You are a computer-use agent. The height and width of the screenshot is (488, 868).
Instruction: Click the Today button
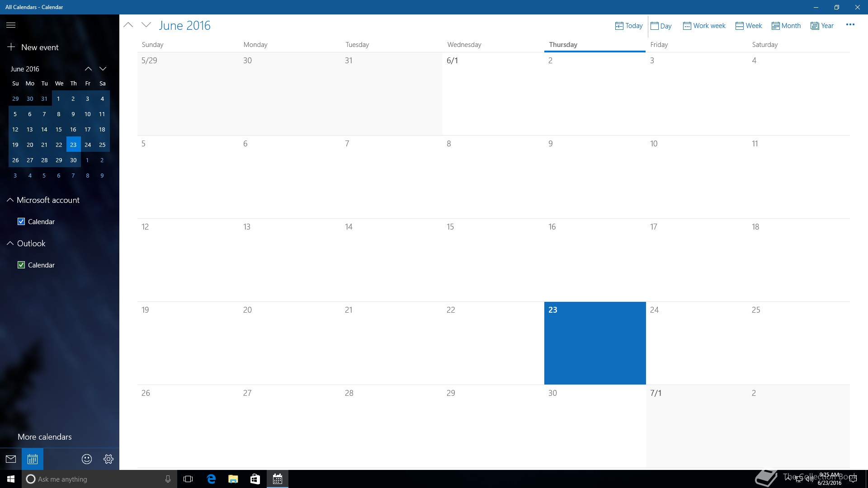click(629, 26)
